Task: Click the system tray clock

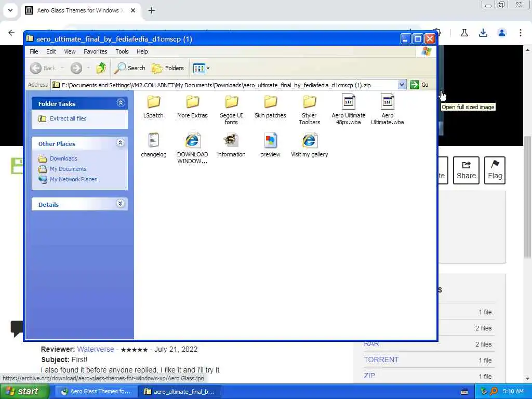Action: (x=513, y=392)
